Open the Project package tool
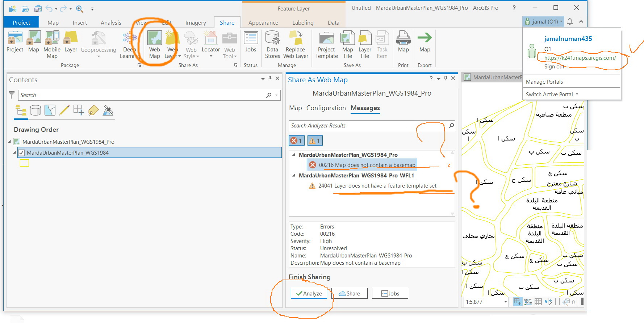Image resolution: width=644 pixels, height=323 pixels. coord(15,42)
